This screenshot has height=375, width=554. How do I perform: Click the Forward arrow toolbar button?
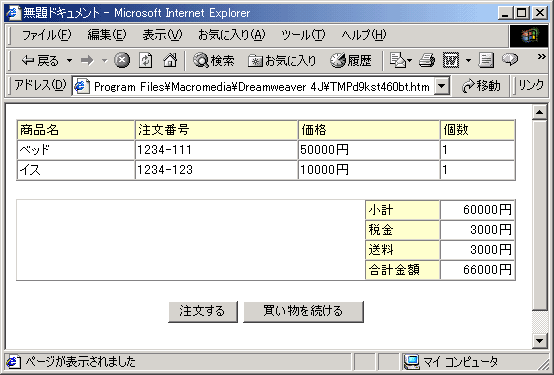pyautogui.click(x=87, y=61)
